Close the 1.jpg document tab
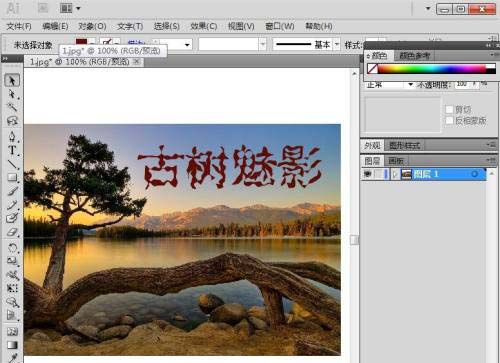The width and height of the screenshot is (500, 363). coord(137,61)
